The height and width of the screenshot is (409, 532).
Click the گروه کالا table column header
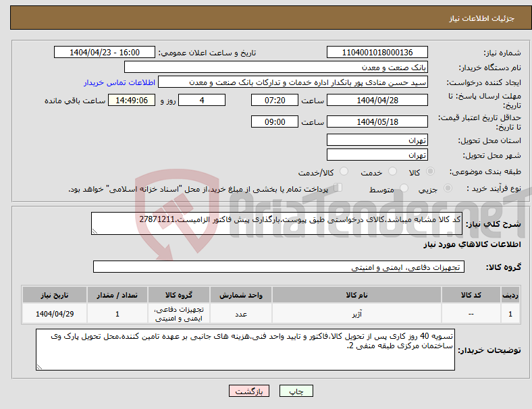(x=179, y=295)
